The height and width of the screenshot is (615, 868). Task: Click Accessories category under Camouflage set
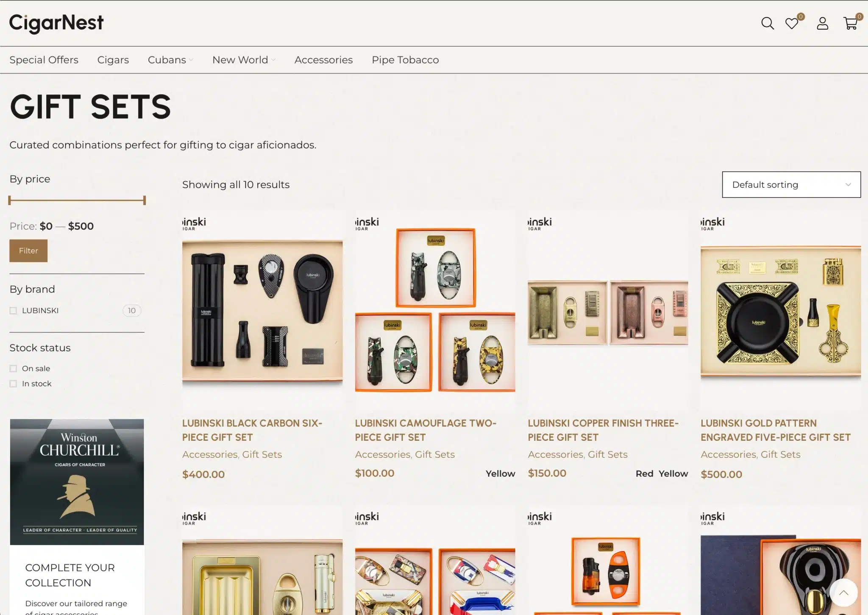pyautogui.click(x=382, y=454)
